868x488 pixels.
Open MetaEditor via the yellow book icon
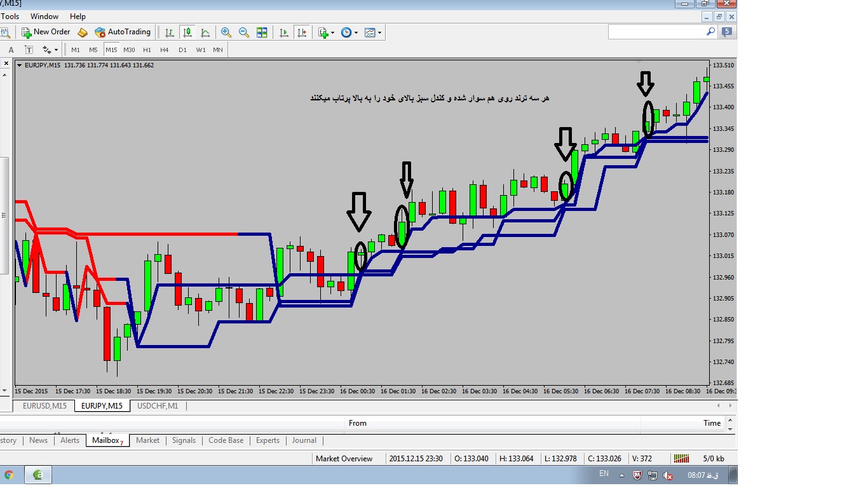[83, 32]
